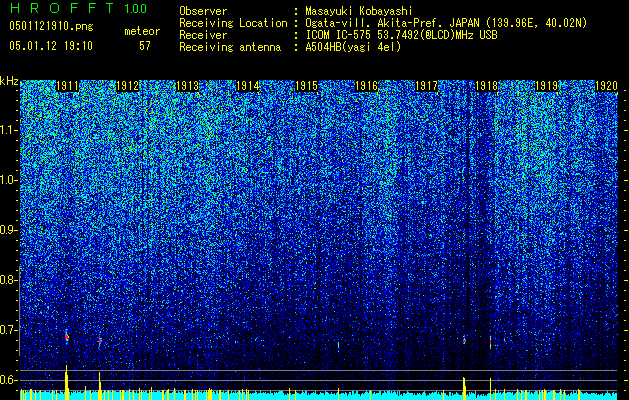The height and width of the screenshot is (400, 629).
Task: Select observer name Masayuki Kobayashi
Action: 359,11
